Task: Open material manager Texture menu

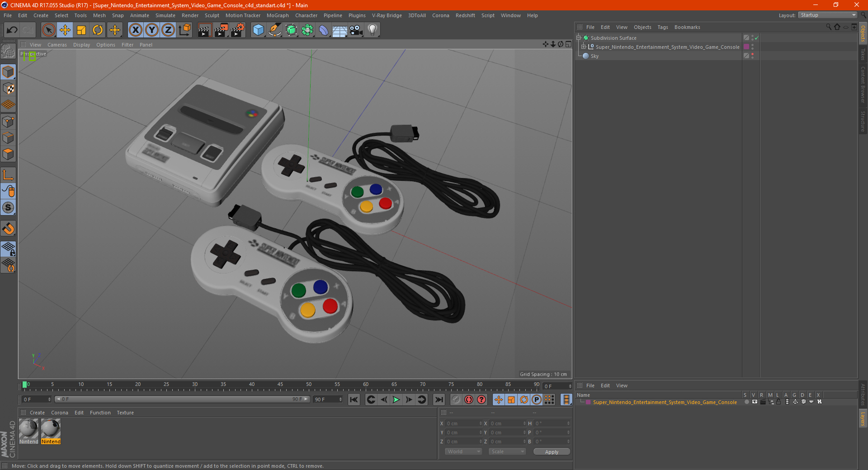Action: tap(125, 413)
